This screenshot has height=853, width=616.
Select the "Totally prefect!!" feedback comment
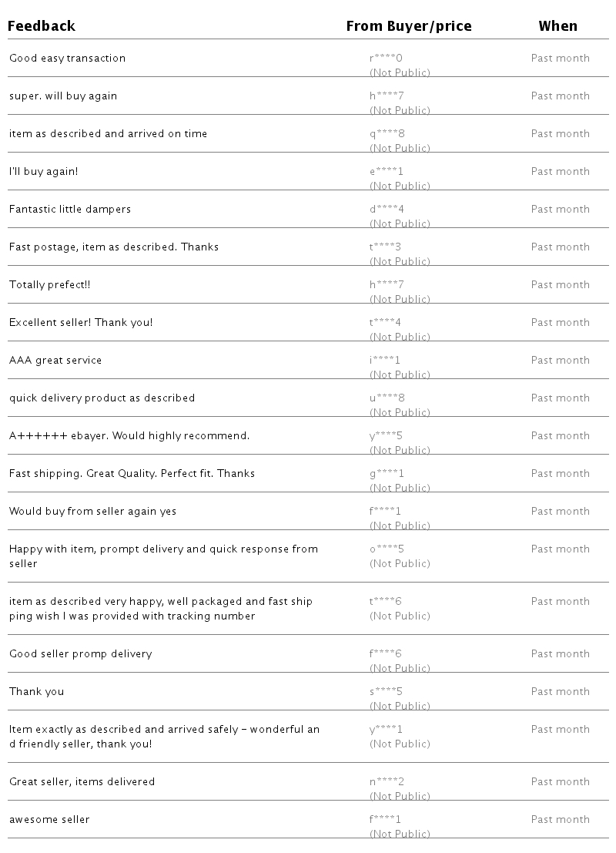[x=50, y=285]
